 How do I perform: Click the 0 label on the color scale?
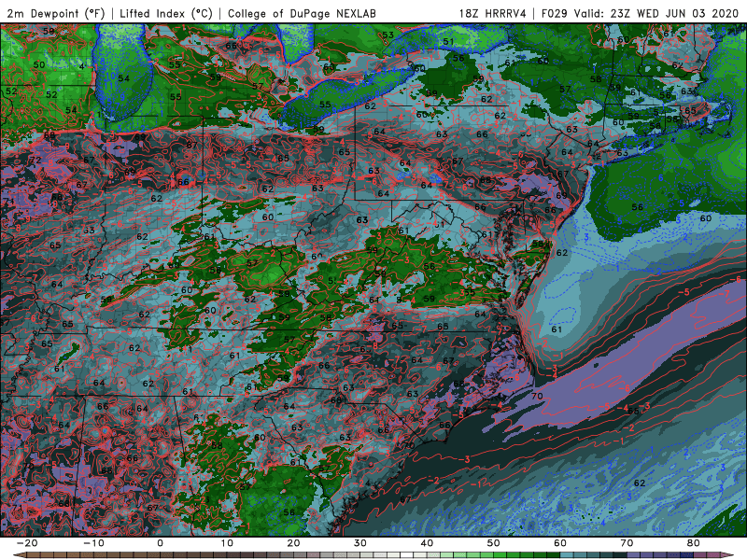(x=160, y=543)
